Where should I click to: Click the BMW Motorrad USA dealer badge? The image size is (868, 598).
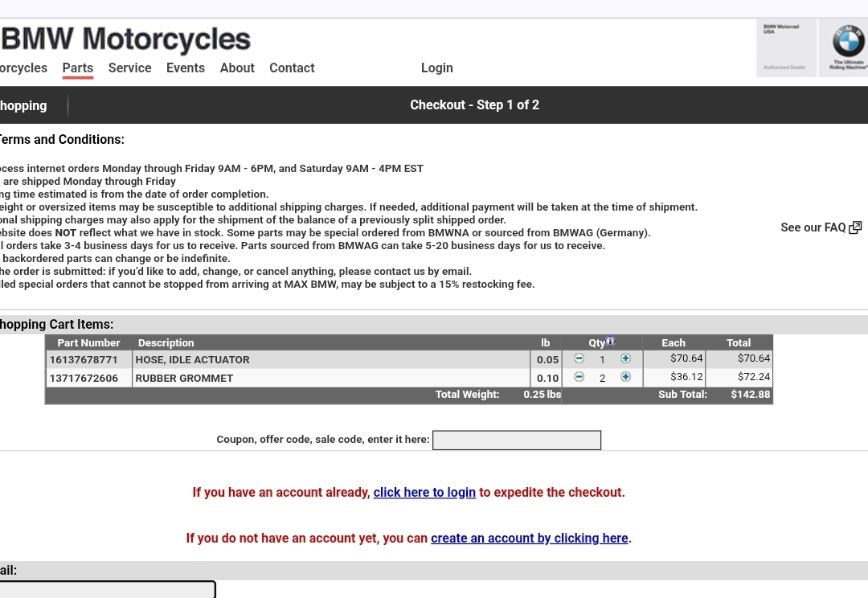tap(785, 48)
